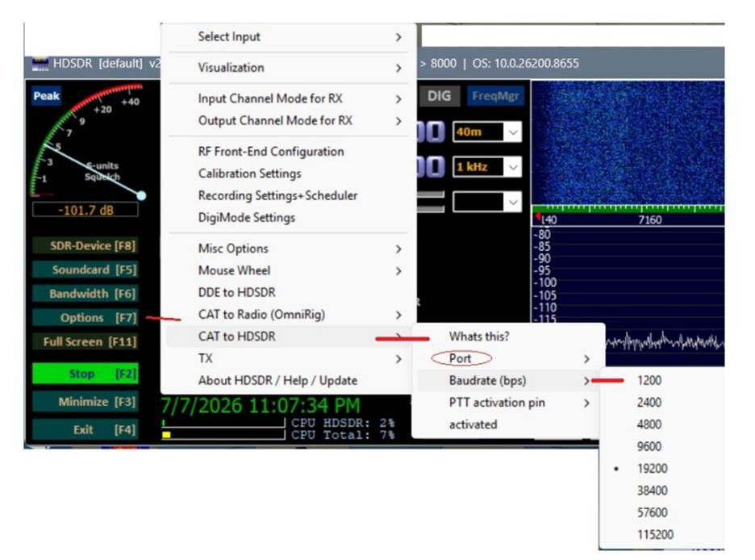Choose RF Front-End Configuration
The image size is (755, 560).
[288, 152]
